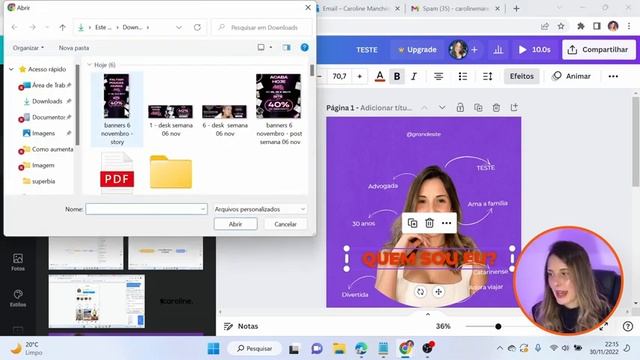Open Fotos sidebar tab
Screen dimensions: 640x360
pyautogui.click(x=18, y=262)
